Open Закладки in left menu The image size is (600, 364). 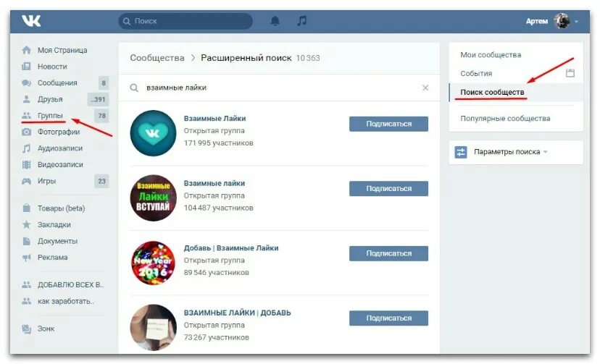54,224
